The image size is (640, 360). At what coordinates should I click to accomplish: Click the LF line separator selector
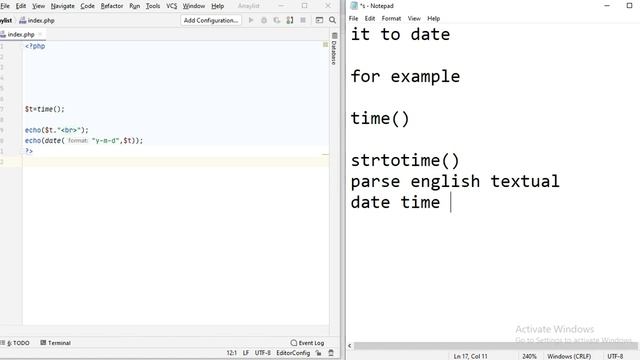(x=246, y=353)
